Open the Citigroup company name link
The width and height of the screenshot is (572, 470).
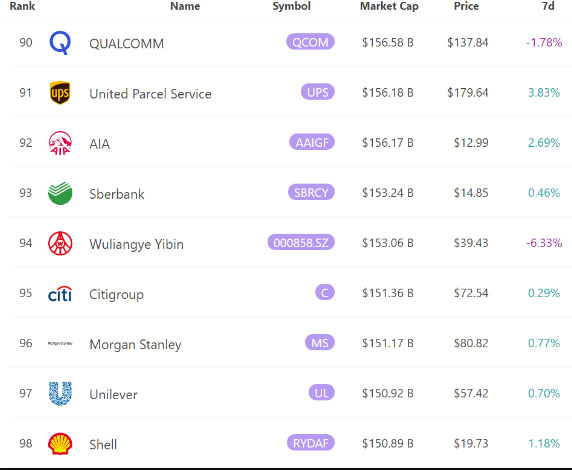(116, 294)
